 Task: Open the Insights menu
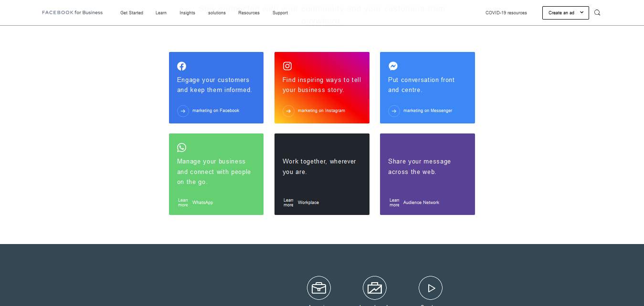pos(187,13)
